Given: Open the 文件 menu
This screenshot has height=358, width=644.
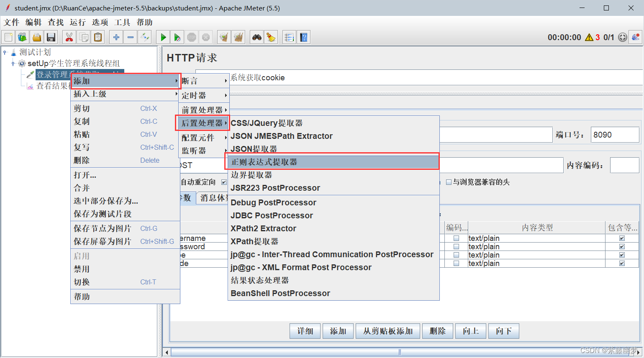Looking at the screenshot, I should tap(11, 22).
